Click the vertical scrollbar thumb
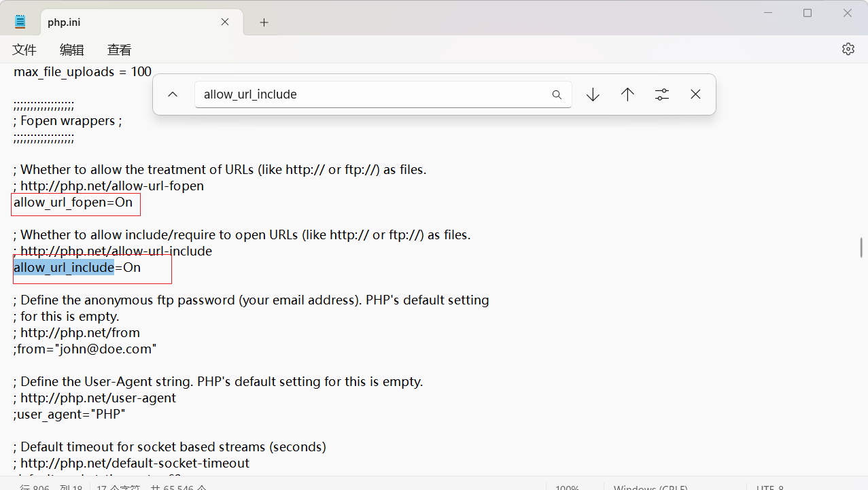Screen dimensions: 868x490 861,247
